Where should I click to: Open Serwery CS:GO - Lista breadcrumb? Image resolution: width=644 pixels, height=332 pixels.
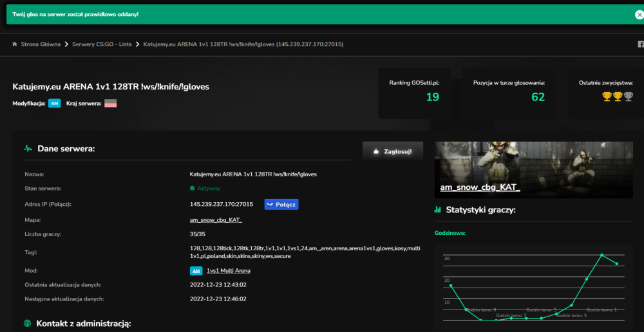102,44
